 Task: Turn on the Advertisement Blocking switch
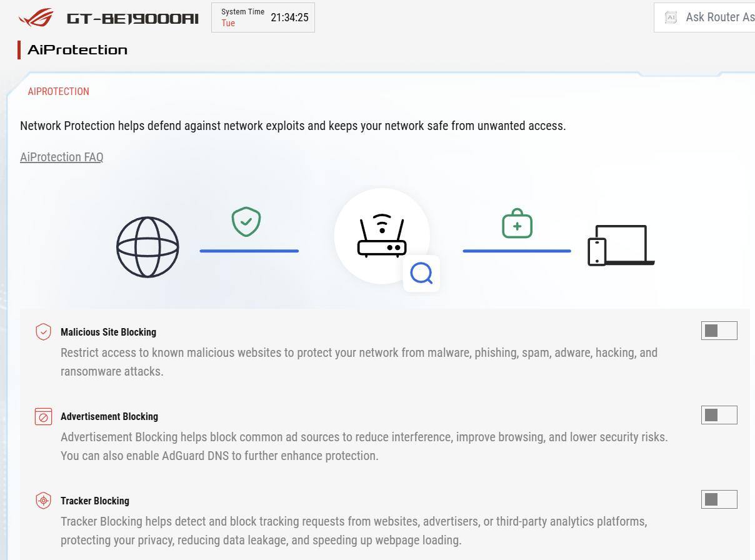click(x=719, y=415)
